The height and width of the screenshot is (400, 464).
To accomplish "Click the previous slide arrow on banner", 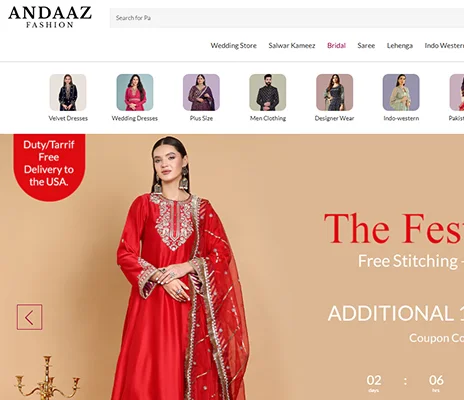I will click(x=30, y=317).
